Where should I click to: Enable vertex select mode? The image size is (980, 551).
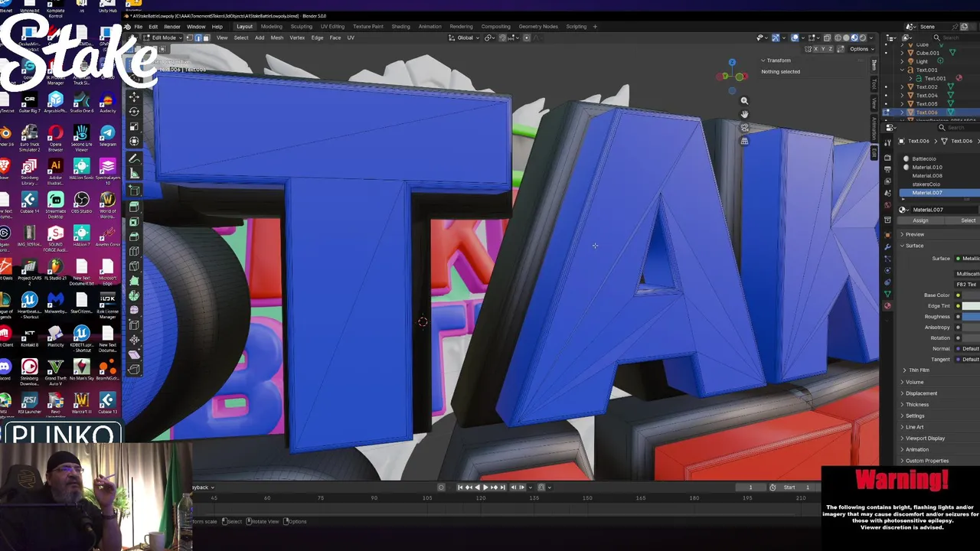click(x=191, y=37)
